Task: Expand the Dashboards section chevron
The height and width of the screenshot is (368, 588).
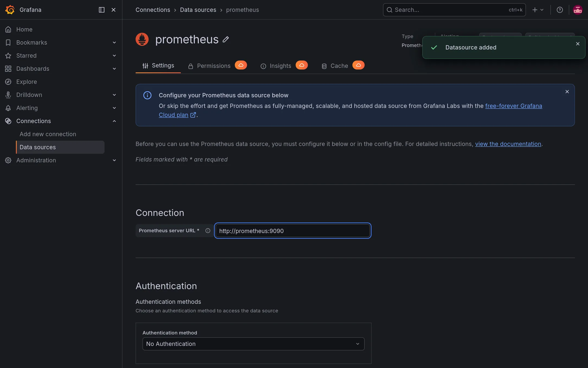Action: [x=114, y=69]
